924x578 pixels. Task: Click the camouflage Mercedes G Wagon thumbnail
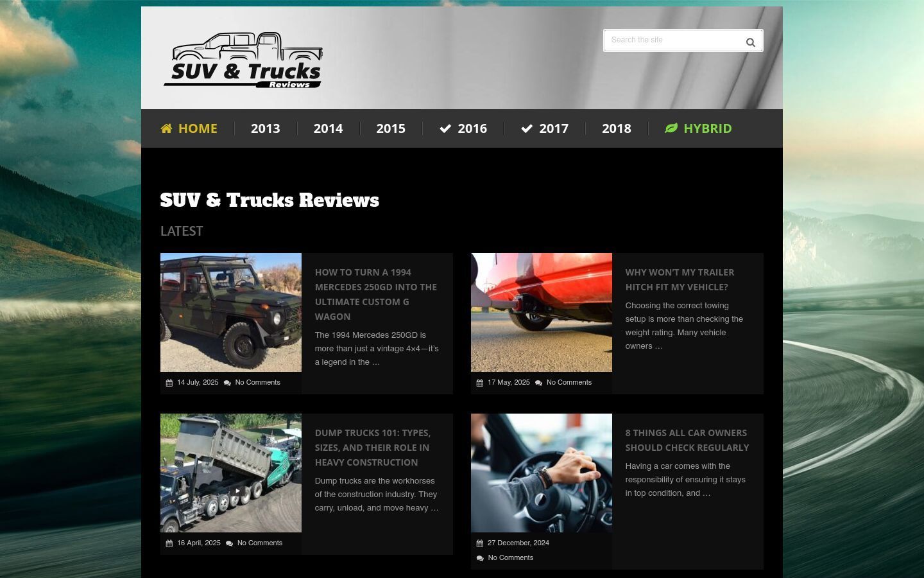click(231, 312)
